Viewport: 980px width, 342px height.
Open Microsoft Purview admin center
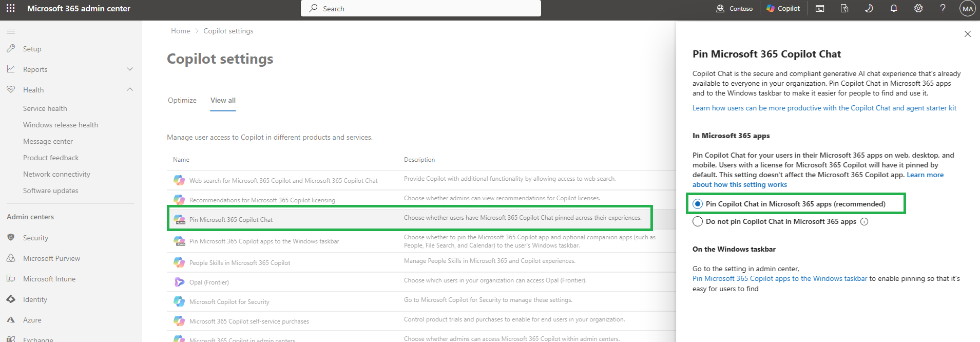pyautogui.click(x=51, y=258)
